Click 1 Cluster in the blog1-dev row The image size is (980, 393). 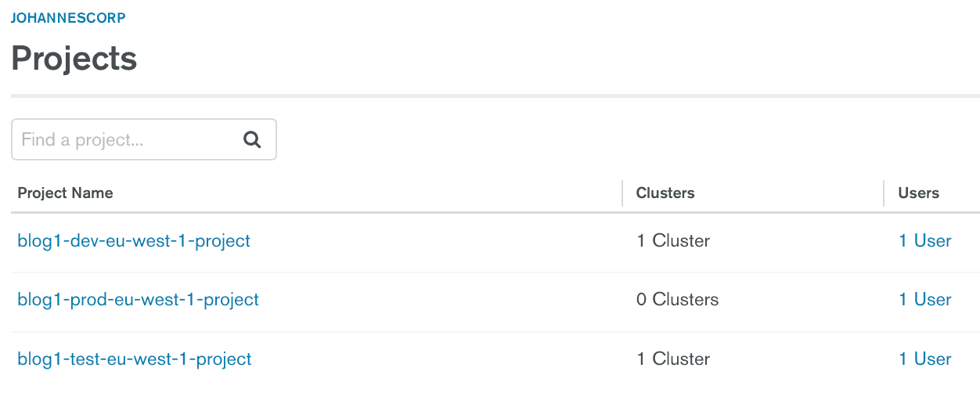click(673, 240)
